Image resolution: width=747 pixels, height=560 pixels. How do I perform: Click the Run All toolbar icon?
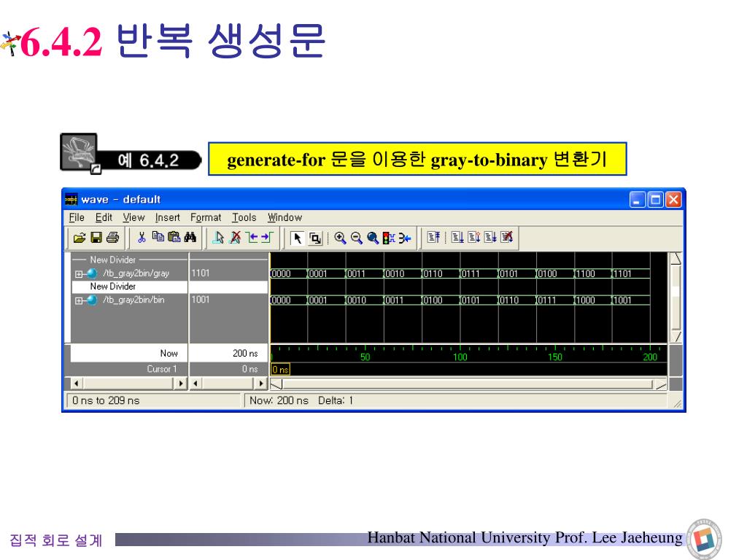click(x=490, y=237)
